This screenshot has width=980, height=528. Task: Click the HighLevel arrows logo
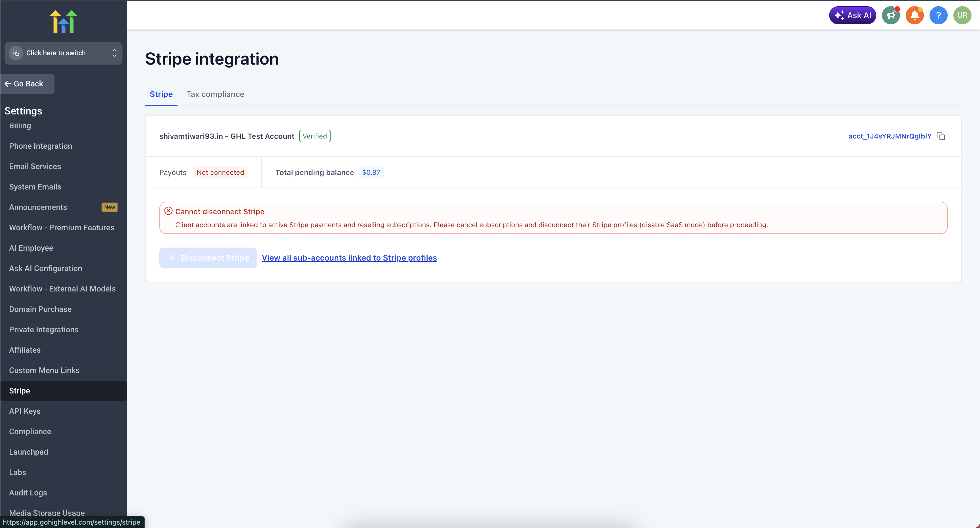[63, 21]
